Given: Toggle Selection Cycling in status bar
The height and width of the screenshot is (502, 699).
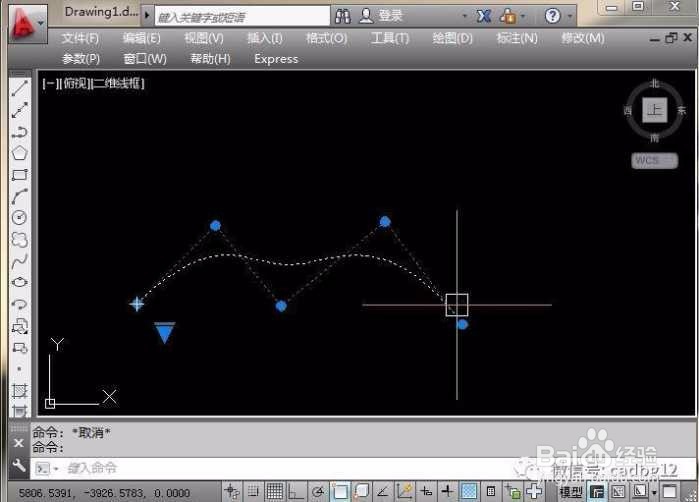Looking at the screenshot, I should [x=512, y=492].
